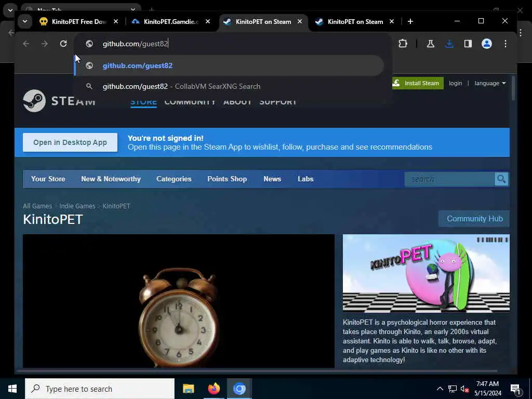Show hidden tray icons chevron
532x399 pixels.
[440, 389]
